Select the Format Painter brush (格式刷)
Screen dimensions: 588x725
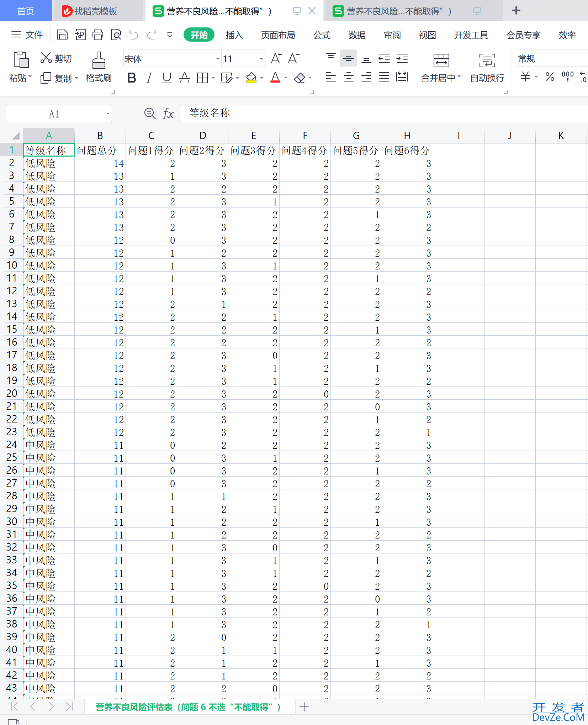99,67
